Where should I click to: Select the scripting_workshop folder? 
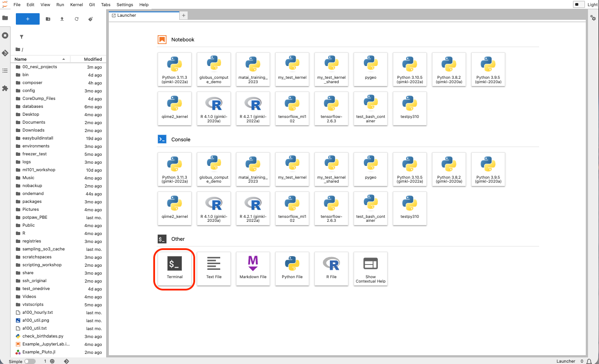tap(58, 265)
